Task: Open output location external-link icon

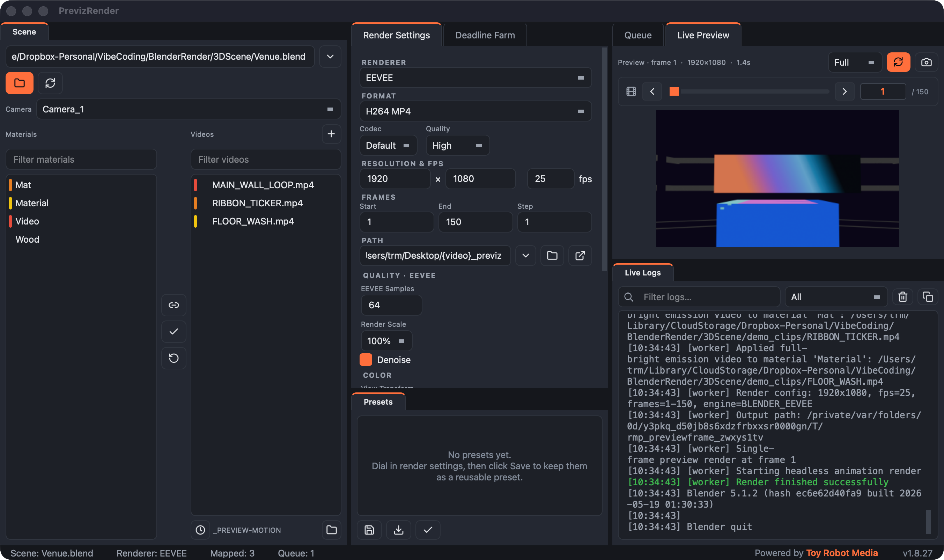Action: point(580,256)
